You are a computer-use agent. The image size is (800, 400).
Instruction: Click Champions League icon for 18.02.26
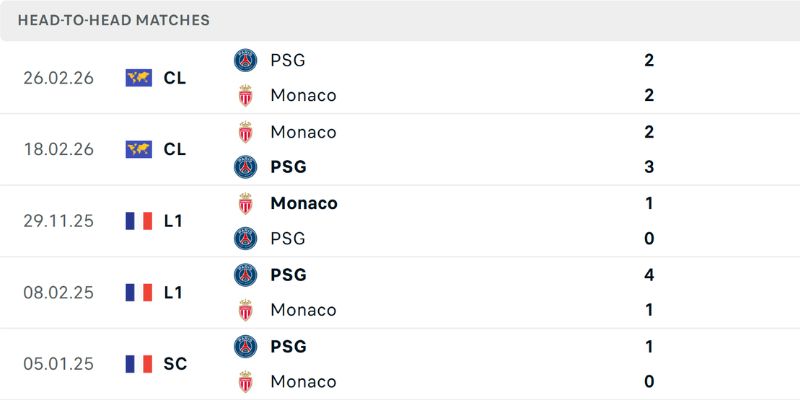tap(139, 149)
